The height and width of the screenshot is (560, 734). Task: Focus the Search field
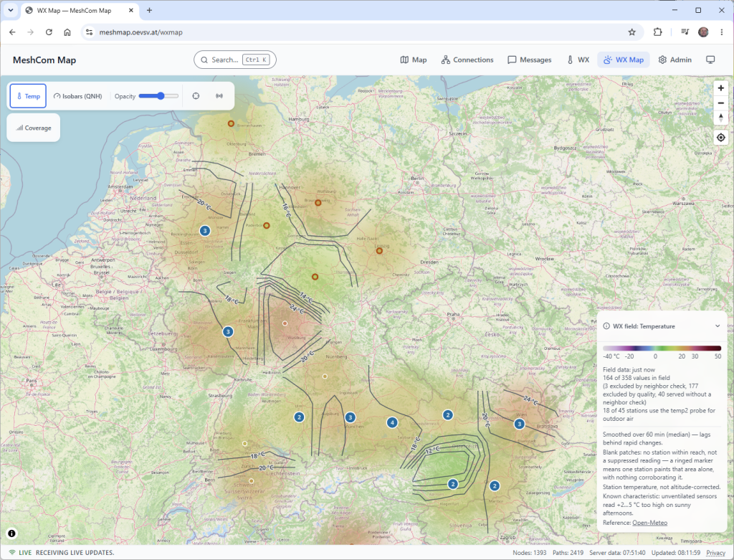pyautogui.click(x=235, y=60)
